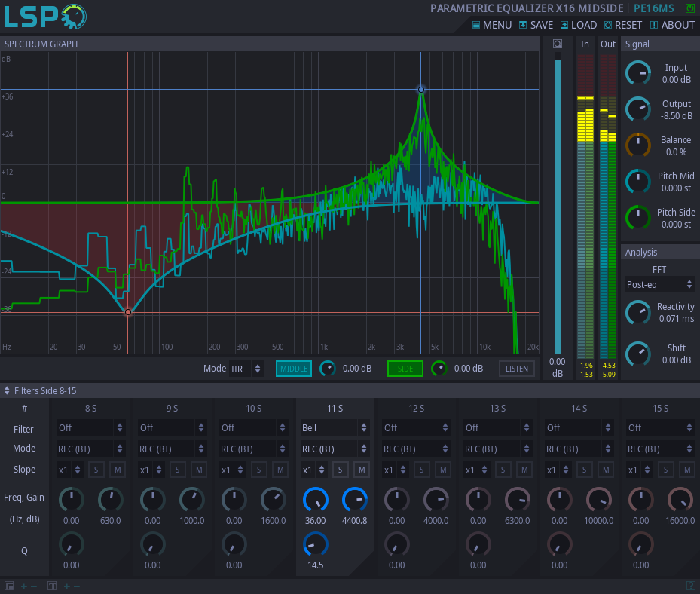Toggle the plugin bypass power icon

click(x=689, y=8)
